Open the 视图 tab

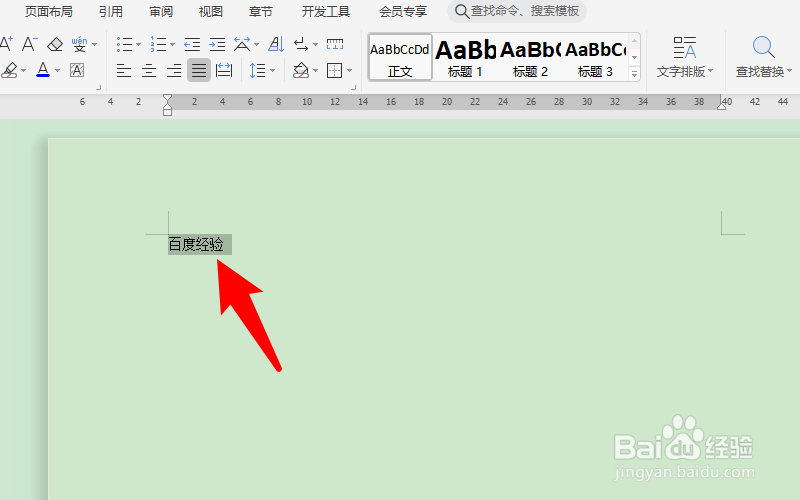[211, 11]
